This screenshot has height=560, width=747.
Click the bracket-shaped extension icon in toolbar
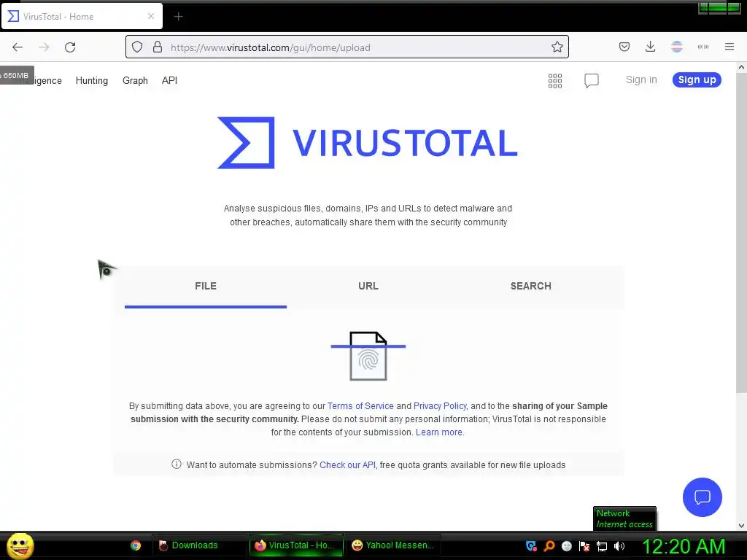[x=703, y=47]
